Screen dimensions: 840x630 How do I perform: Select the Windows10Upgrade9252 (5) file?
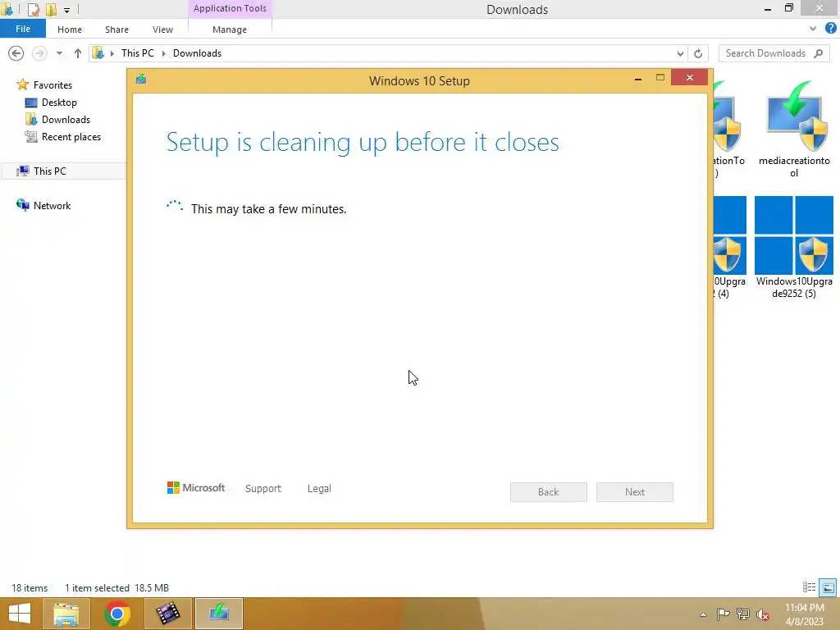(x=794, y=247)
